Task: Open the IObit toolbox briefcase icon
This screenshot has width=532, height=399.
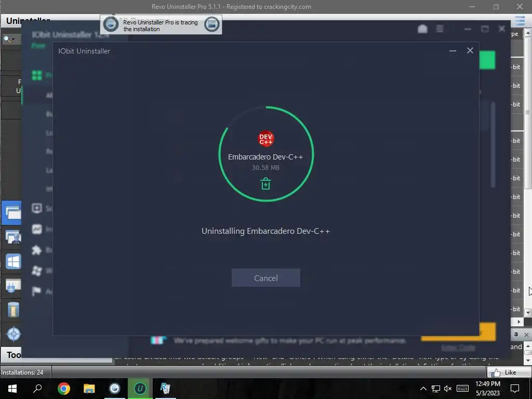Action: click(422, 29)
